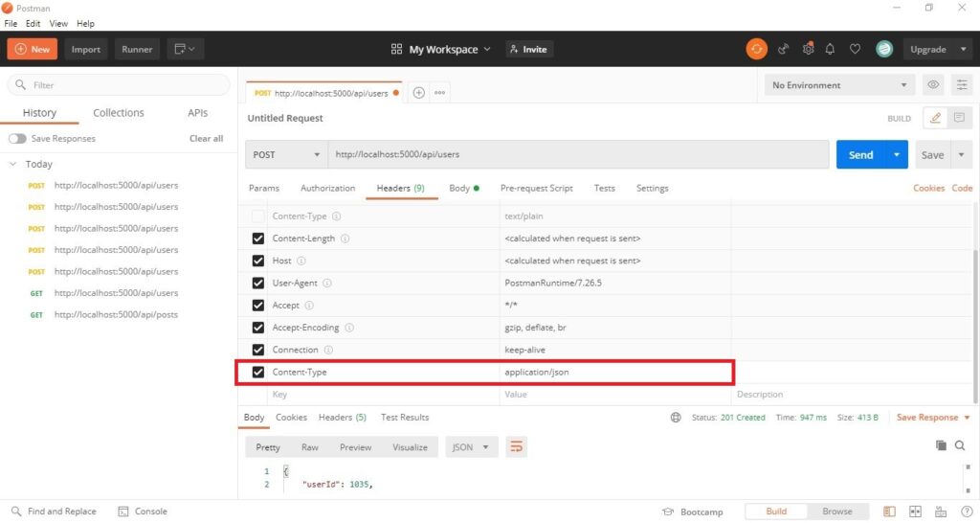980x523 pixels.
Task: Click the environment quick look eye icon
Action: [x=932, y=85]
